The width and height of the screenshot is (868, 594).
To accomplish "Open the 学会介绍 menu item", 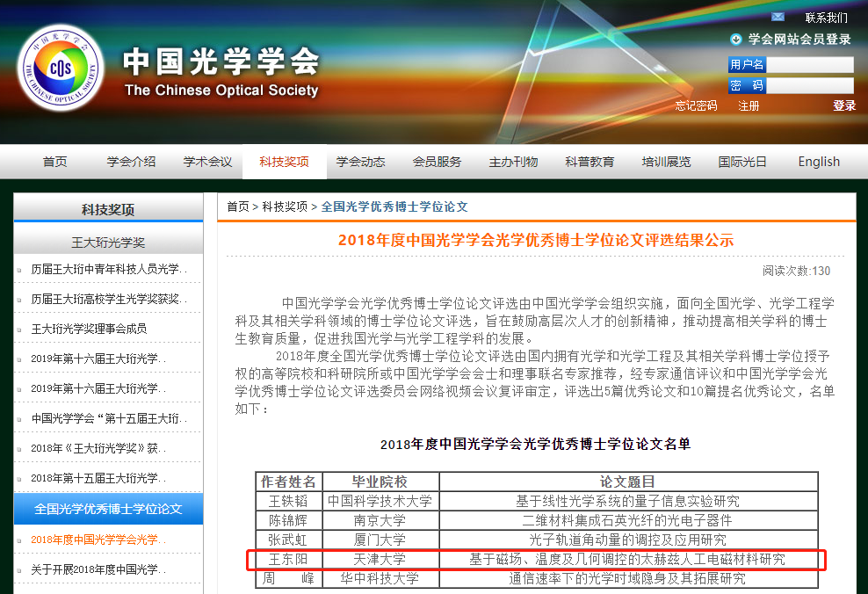I will [131, 162].
